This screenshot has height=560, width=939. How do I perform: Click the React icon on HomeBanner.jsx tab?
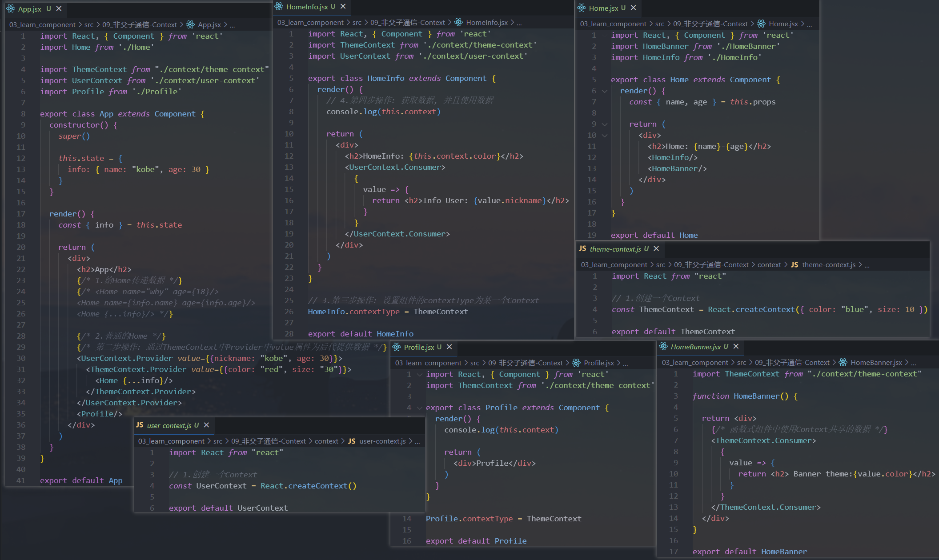point(663,346)
